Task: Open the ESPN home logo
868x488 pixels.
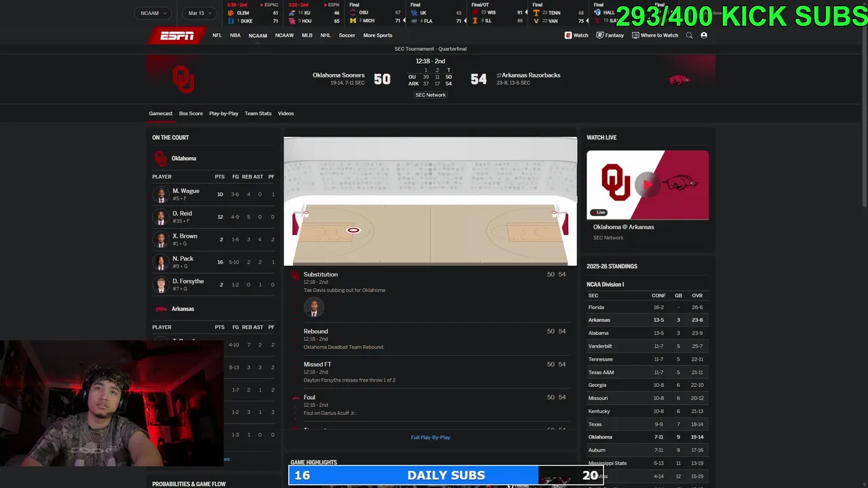Action: tap(176, 35)
